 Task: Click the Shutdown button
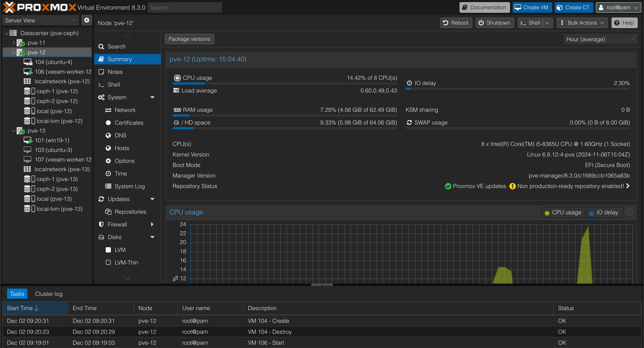coord(495,23)
